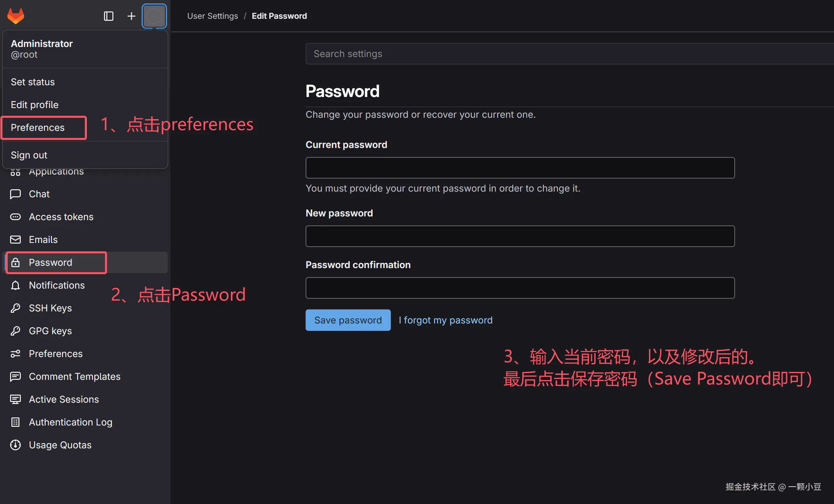This screenshot has height=504, width=834.
Task: Open the I forgot my password link
Action: 446,320
